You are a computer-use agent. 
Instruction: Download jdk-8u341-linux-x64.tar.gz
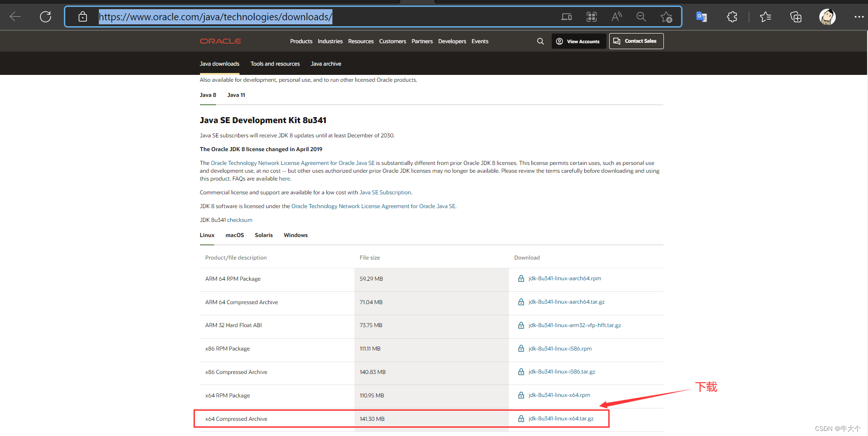[560, 419]
